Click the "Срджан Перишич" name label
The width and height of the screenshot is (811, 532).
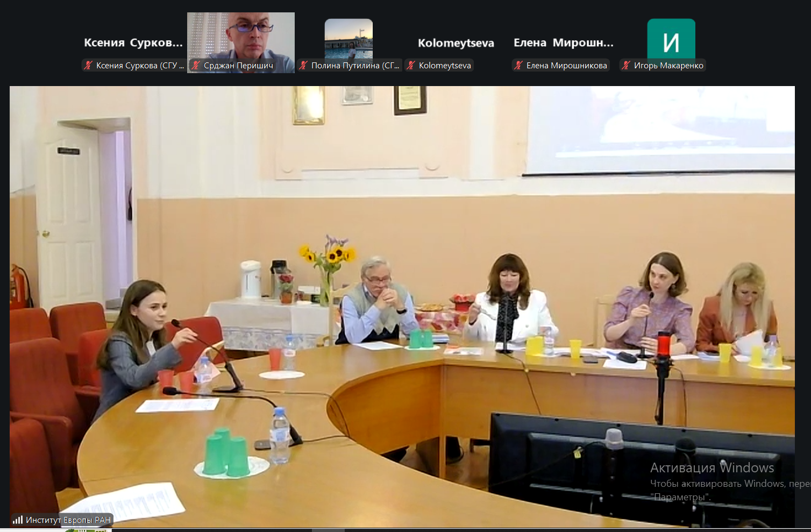(238, 66)
